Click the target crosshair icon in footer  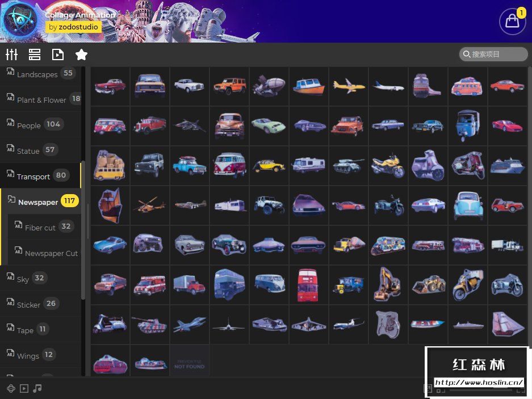(11, 388)
